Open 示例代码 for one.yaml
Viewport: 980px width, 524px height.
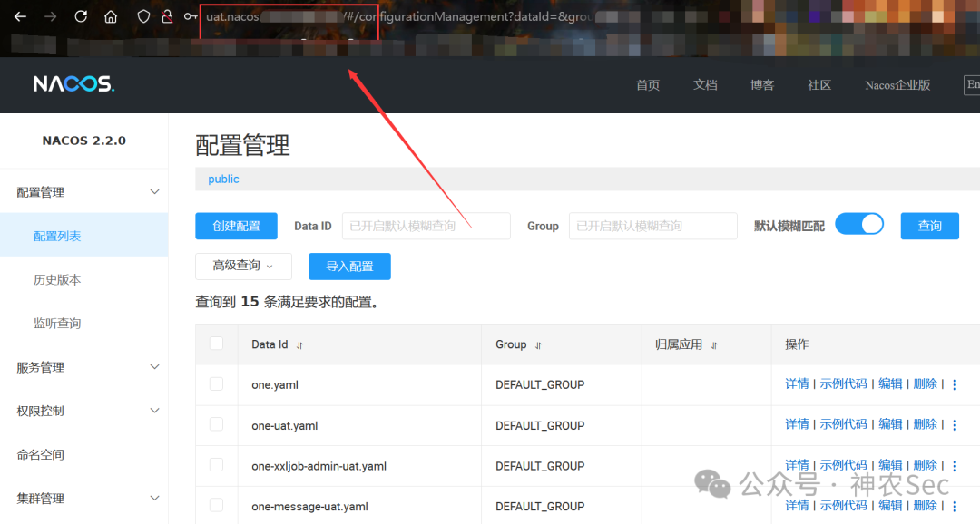pyautogui.click(x=843, y=384)
